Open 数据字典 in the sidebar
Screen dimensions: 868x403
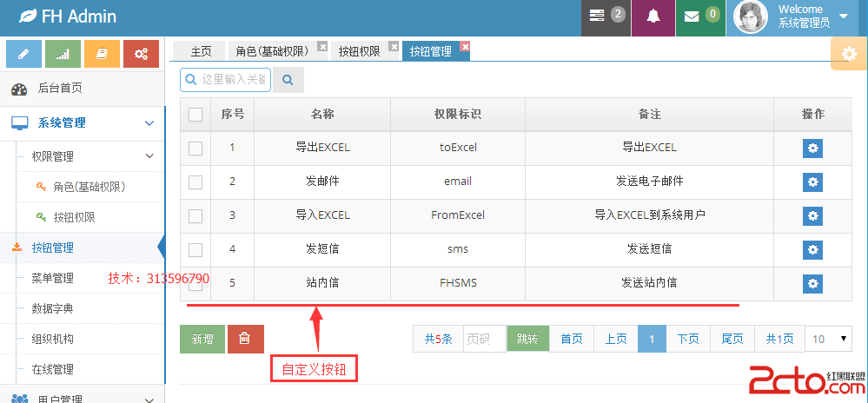click(x=52, y=308)
